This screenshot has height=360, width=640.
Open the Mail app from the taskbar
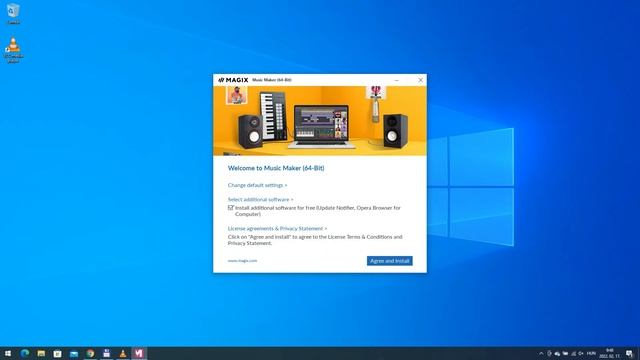(74, 353)
